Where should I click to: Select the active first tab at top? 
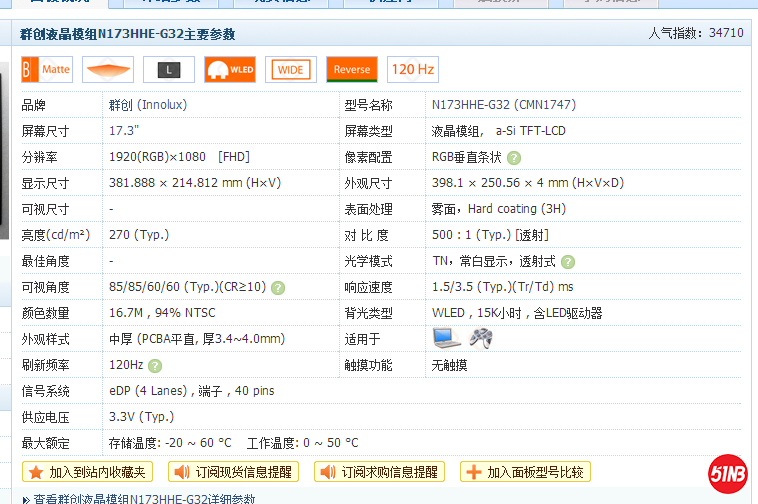click(62, 3)
